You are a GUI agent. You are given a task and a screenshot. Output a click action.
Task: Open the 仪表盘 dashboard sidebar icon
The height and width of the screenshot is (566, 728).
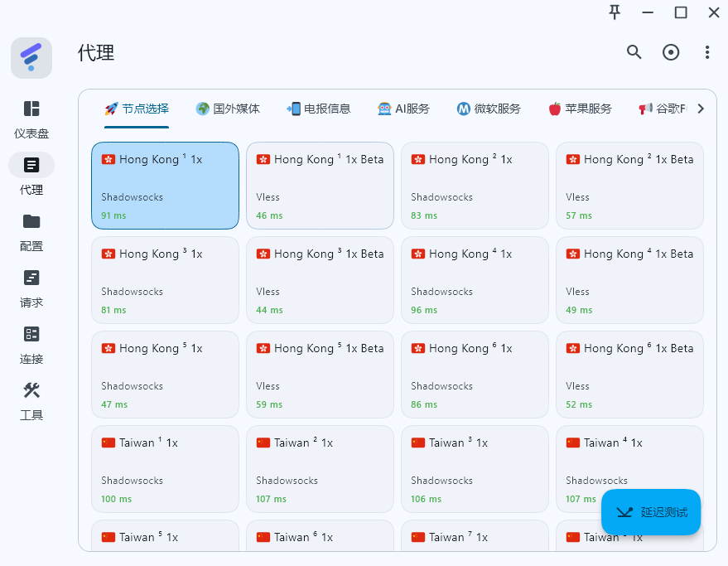pyautogui.click(x=31, y=109)
